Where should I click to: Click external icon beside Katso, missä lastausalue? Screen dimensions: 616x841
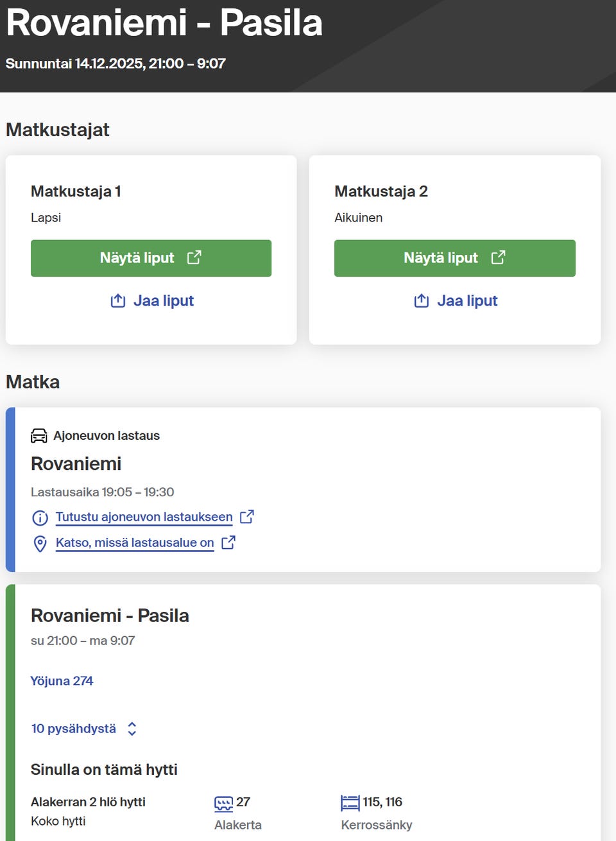228,542
